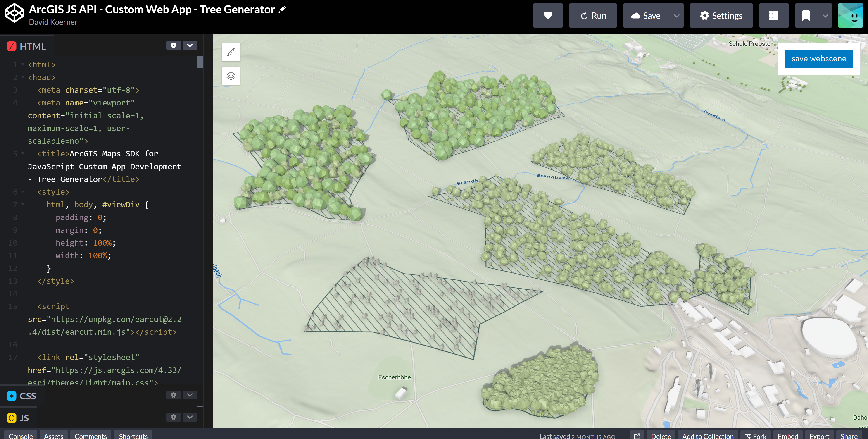Click the heart love icon button
Image resolution: width=868 pixels, height=439 pixels.
(547, 16)
